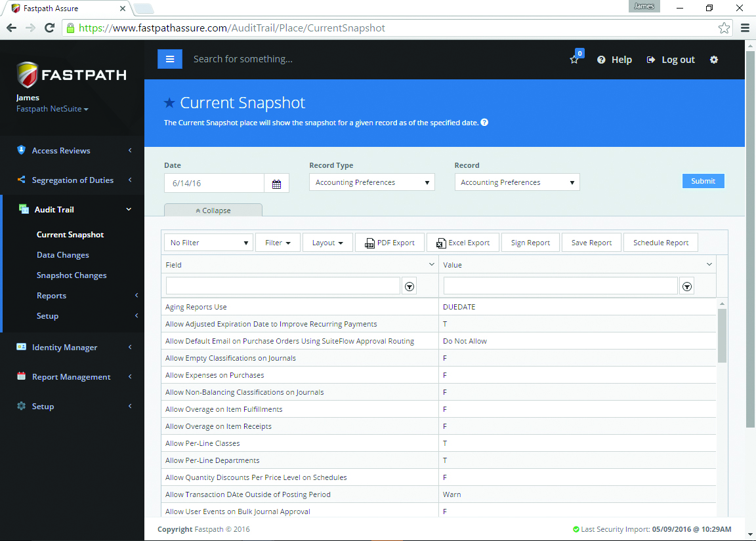Expand the Segregation of Duties menu
The width and height of the screenshot is (756, 541).
(x=73, y=180)
